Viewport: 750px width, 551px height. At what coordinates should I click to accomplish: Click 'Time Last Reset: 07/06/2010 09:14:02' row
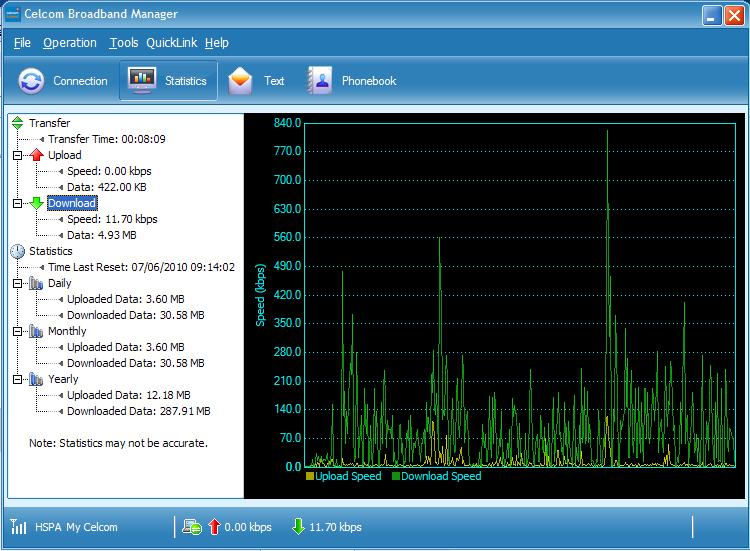click(x=142, y=267)
